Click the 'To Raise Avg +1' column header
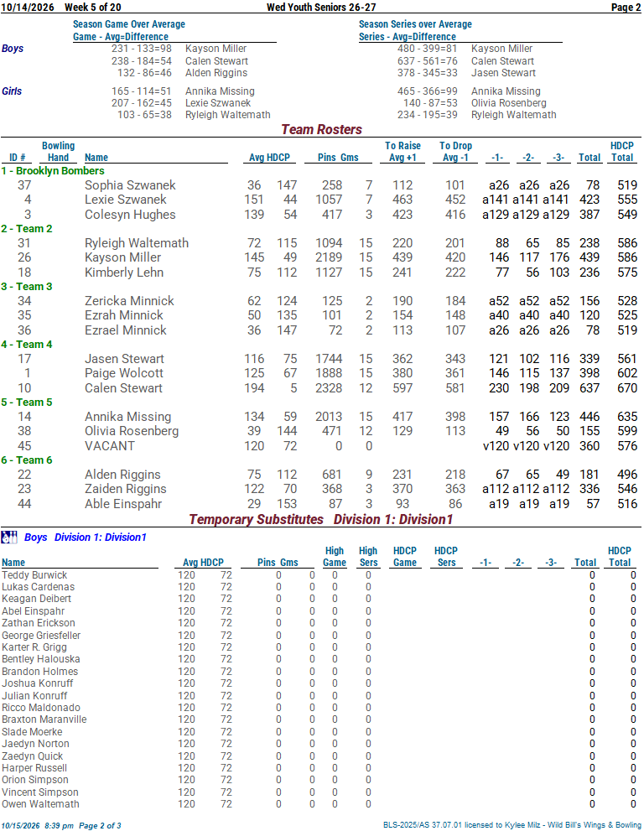The width and height of the screenshot is (644, 831). [x=402, y=152]
